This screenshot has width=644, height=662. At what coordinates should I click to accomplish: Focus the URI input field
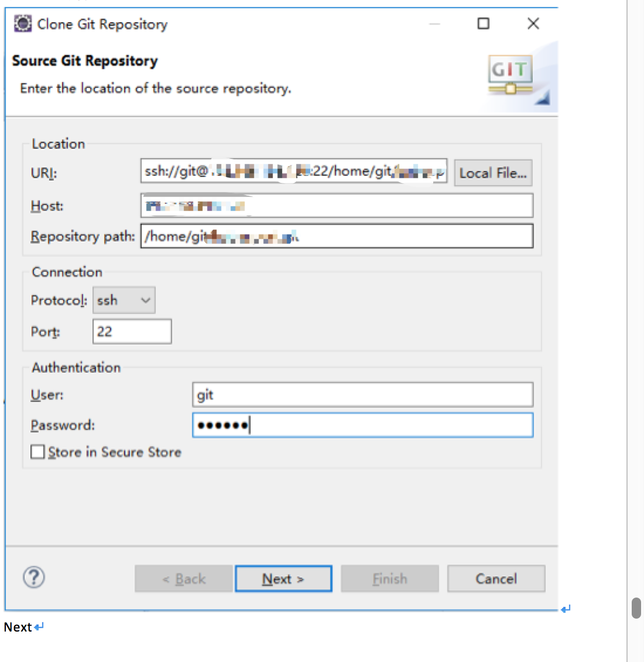pyautogui.click(x=294, y=171)
